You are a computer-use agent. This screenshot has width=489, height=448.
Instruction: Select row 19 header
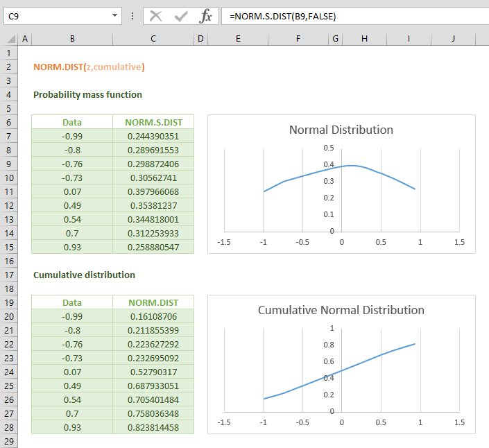pos(9,302)
